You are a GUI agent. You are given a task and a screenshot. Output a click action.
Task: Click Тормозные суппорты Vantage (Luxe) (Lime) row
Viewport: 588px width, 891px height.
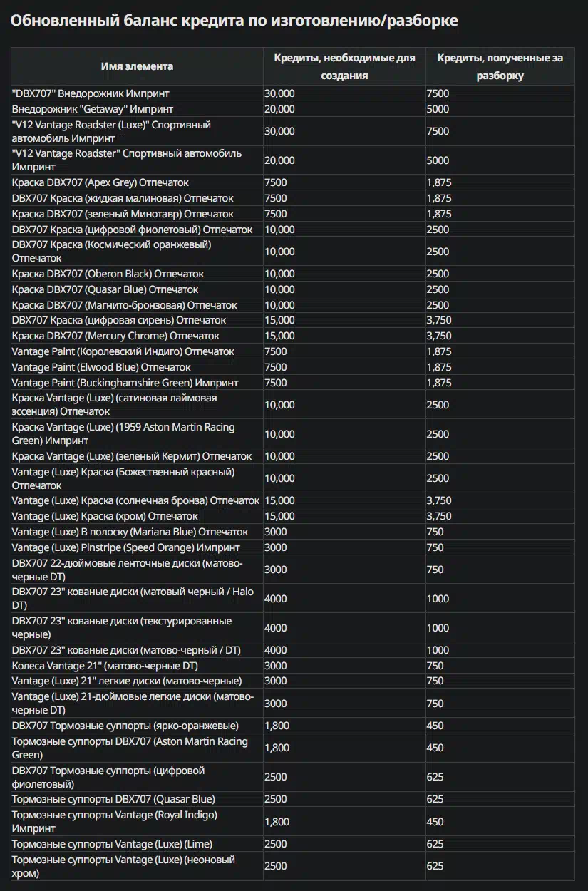tap(294, 844)
